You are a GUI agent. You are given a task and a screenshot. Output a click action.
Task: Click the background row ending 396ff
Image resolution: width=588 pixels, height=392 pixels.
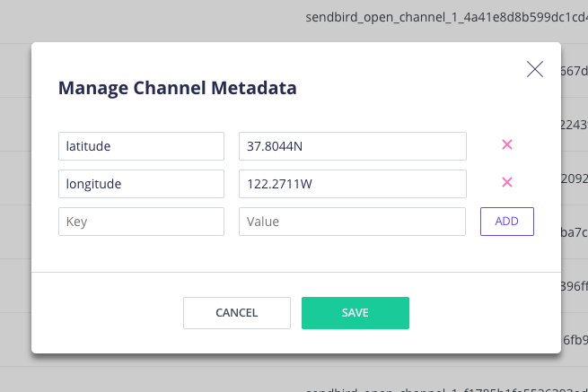tap(575, 286)
